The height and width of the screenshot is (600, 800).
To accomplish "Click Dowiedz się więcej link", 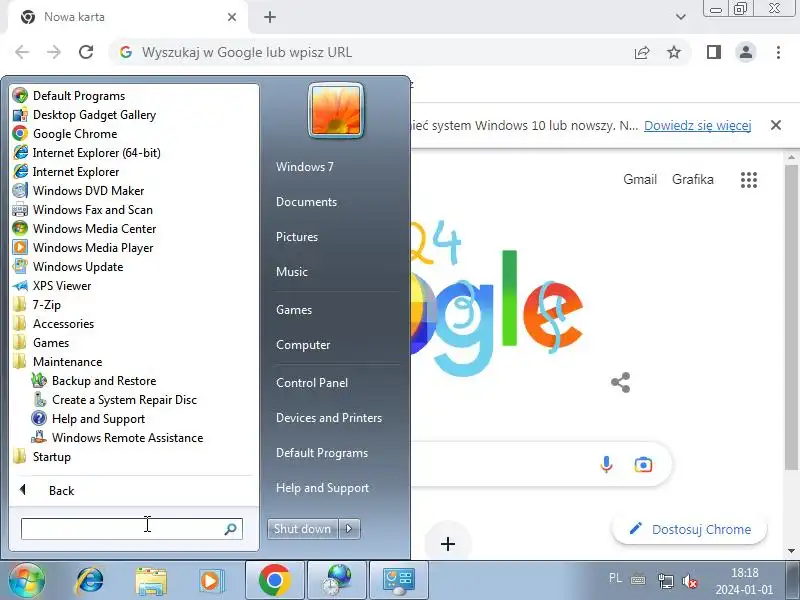I will click(697, 126).
